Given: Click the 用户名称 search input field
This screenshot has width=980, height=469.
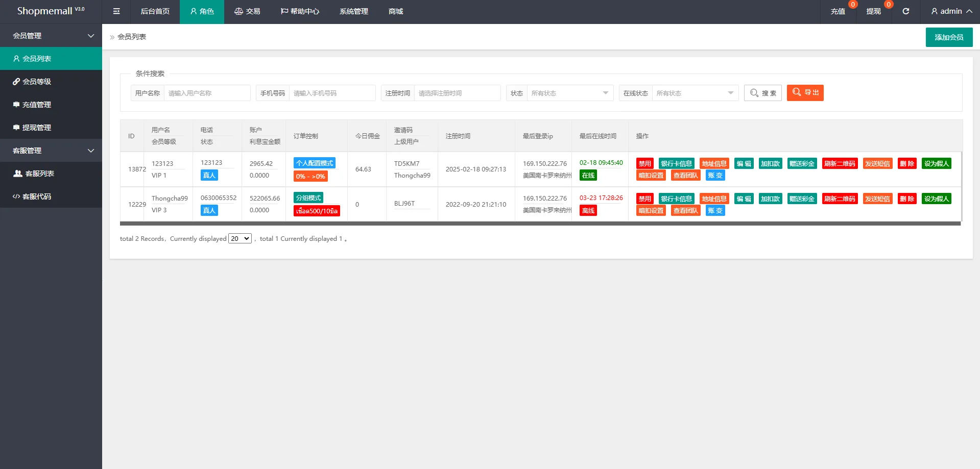Looking at the screenshot, I should click(207, 93).
